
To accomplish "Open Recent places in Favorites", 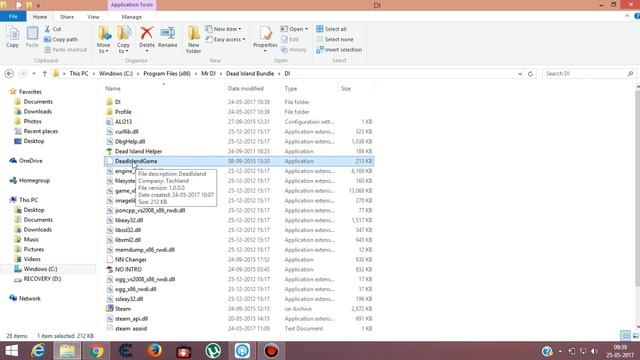I will tap(40, 131).
